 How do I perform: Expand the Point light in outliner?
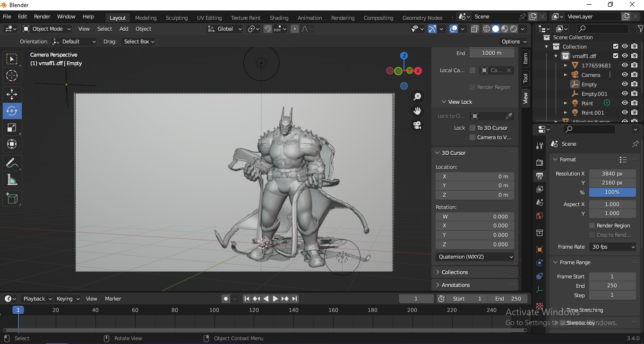pyautogui.click(x=566, y=103)
